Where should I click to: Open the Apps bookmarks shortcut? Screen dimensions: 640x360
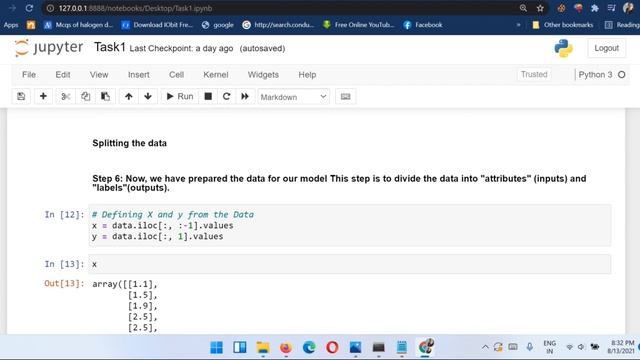(x=11, y=25)
